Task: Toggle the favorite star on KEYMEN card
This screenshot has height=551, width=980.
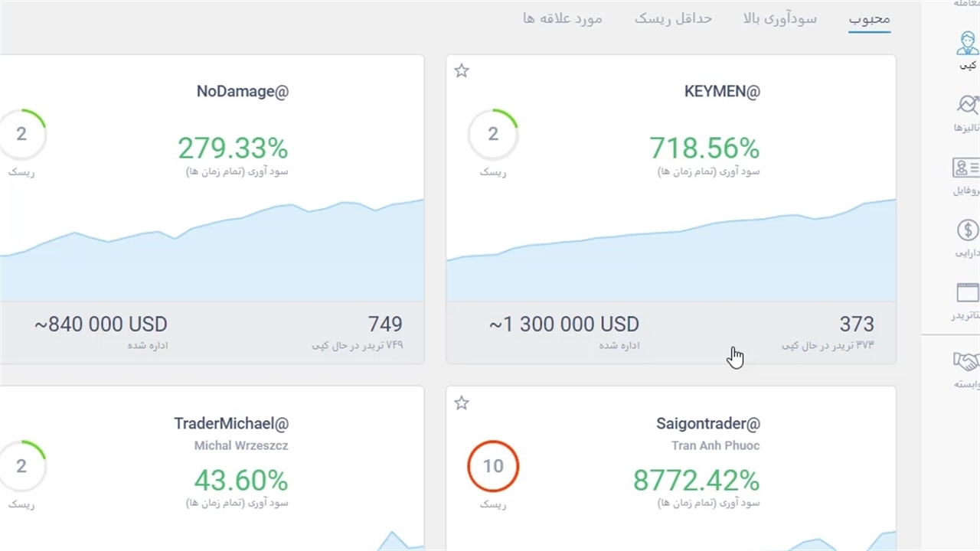Action: [x=461, y=71]
